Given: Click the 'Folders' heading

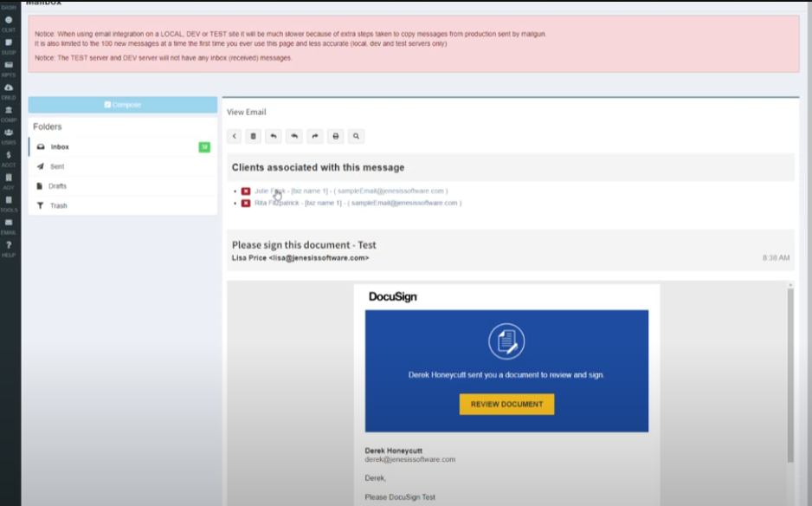Looking at the screenshot, I should 47,126.
